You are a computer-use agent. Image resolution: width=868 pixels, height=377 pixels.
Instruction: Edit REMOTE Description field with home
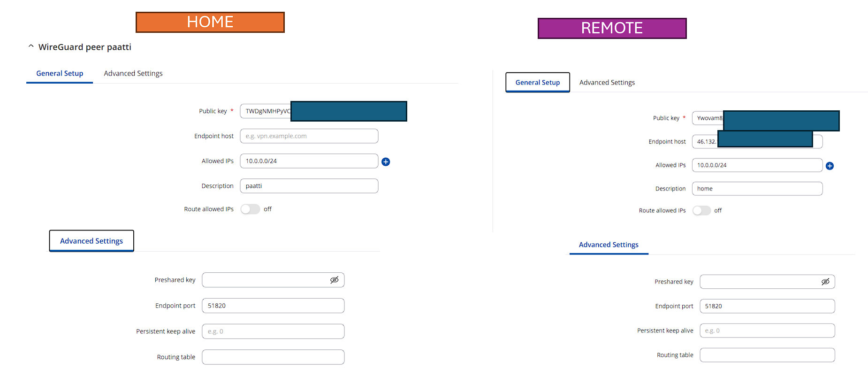[x=757, y=189]
